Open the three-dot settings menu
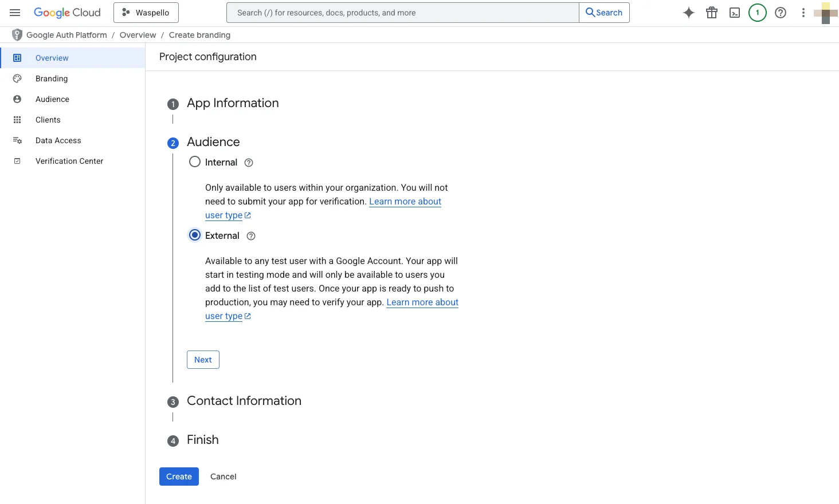Image resolution: width=839 pixels, height=504 pixels. pos(803,13)
